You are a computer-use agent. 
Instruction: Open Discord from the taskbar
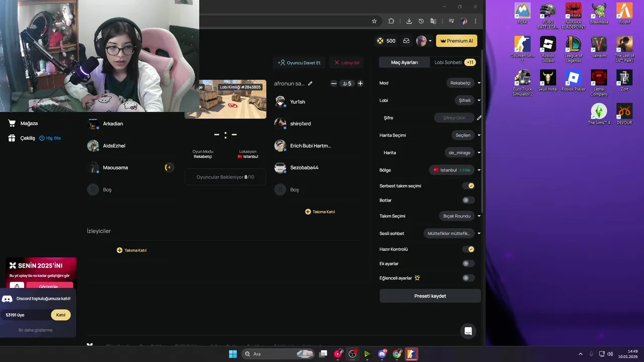[x=382, y=354]
